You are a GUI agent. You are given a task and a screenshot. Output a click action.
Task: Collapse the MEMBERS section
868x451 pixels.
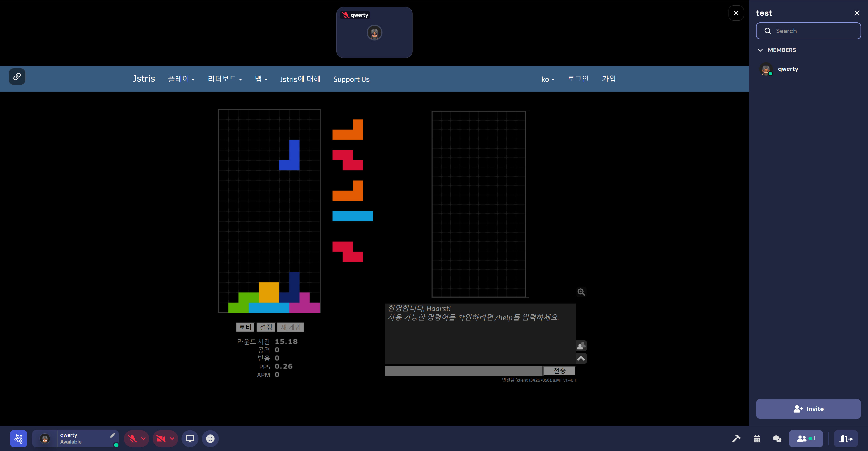click(760, 50)
